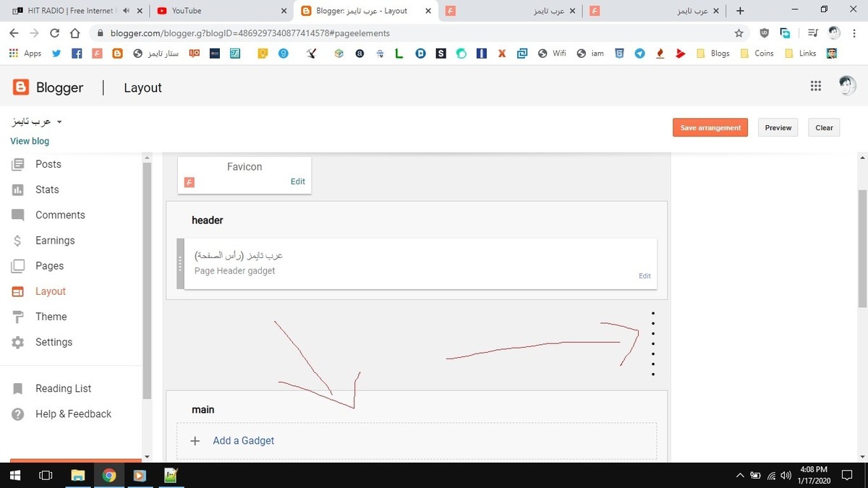Click the Preview button
The height and width of the screenshot is (488, 868).
(x=778, y=127)
